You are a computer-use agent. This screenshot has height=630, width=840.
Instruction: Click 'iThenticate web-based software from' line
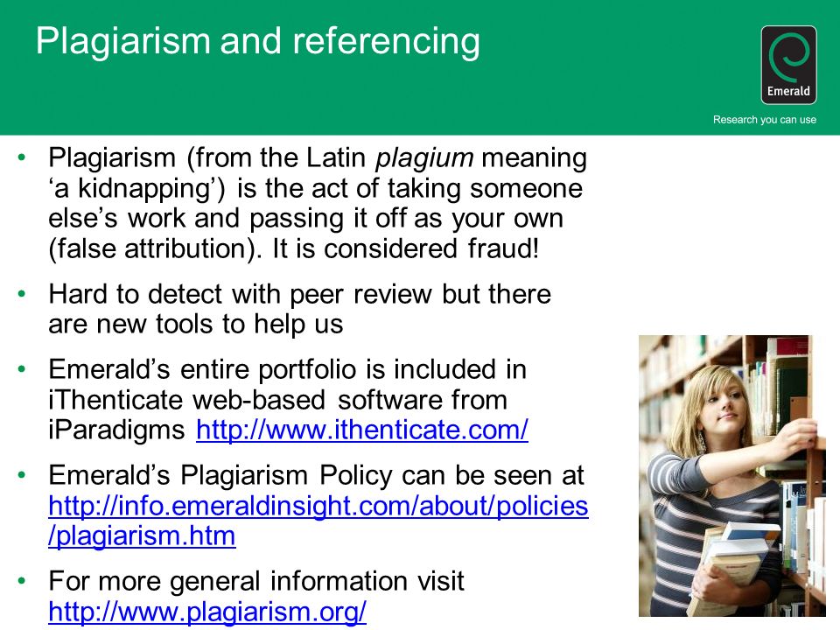pyautogui.click(x=278, y=400)
